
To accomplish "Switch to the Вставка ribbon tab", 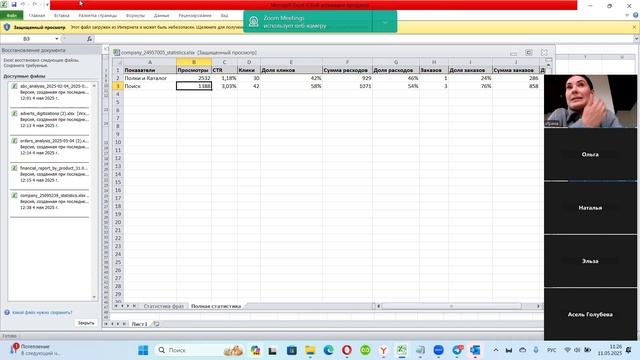I will (62, 16).
